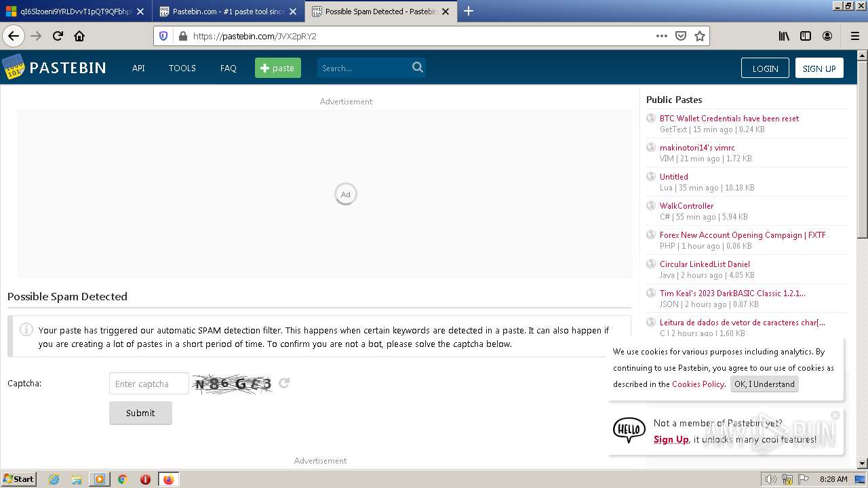Open the TOOLS menu item
This screenshot has width=868, height=488.
point(182,68)
